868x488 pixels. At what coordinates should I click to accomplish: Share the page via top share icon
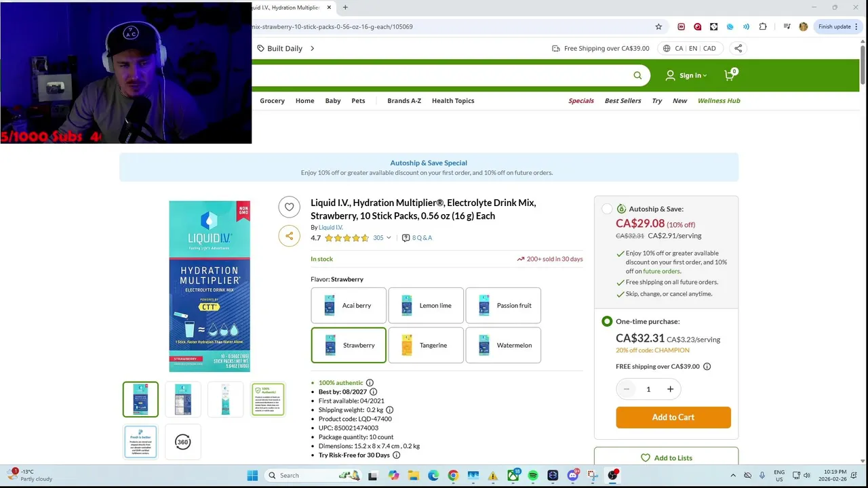coord(738,48)
